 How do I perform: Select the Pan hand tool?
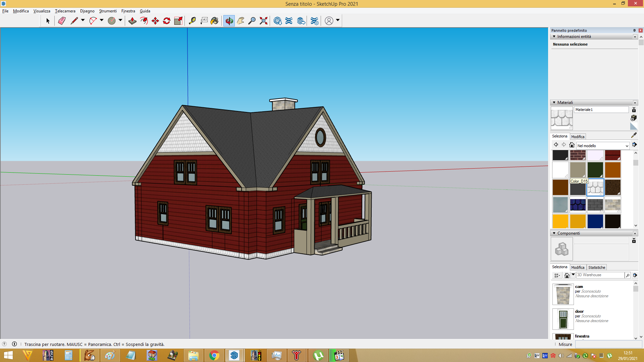[x=240, y=21]
